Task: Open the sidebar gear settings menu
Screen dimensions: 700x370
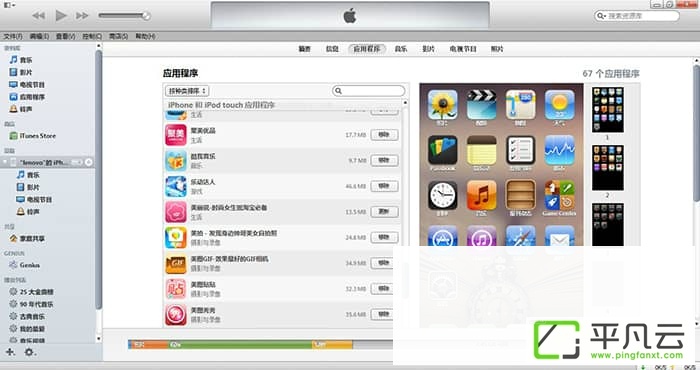Action: 29,352
